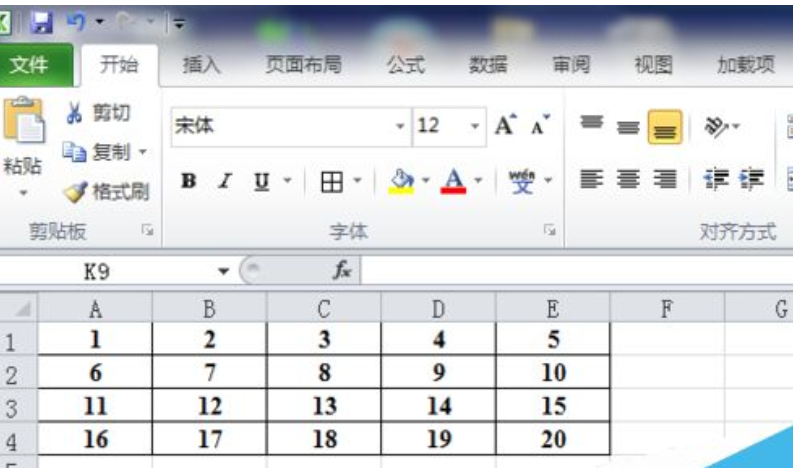The height and width of the screenshot is (468, 793).
Task: Click the text orientation icon
Action: coord(717,126)
